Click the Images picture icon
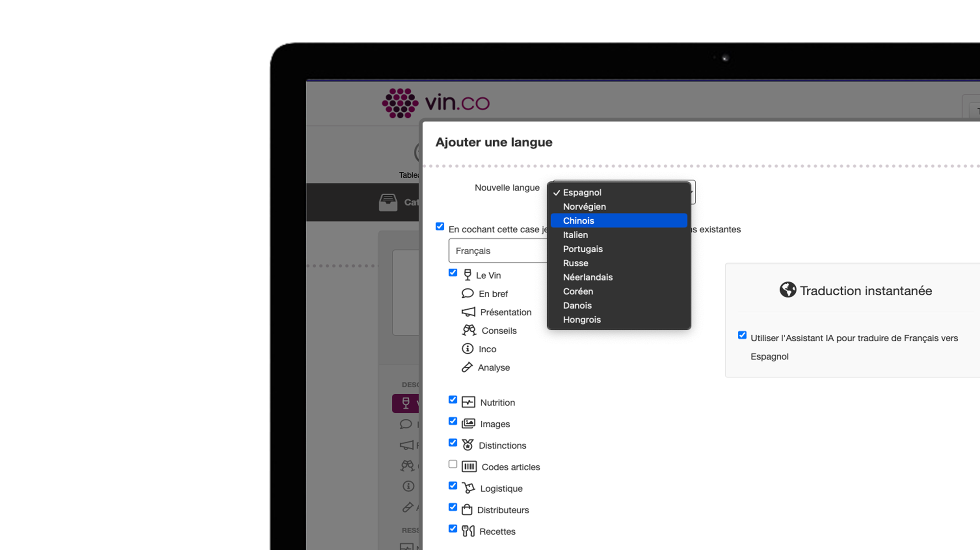Image resolution: width=980 pixels, height=550 pixels. coord(468,423)
